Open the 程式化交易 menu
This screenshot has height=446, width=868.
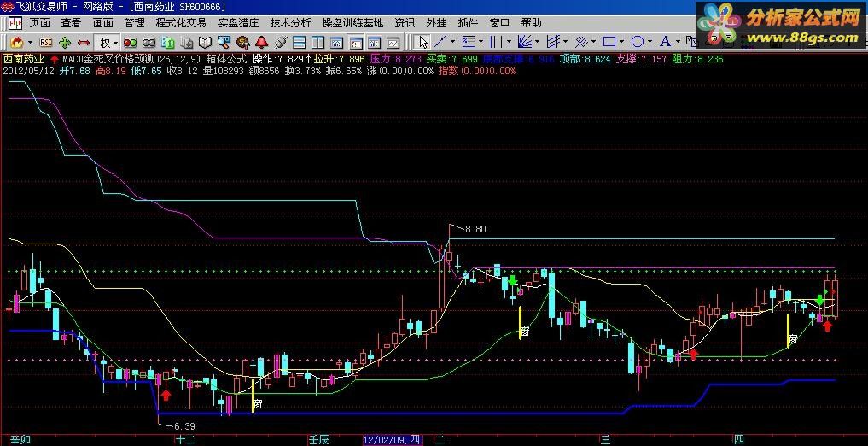181,23
